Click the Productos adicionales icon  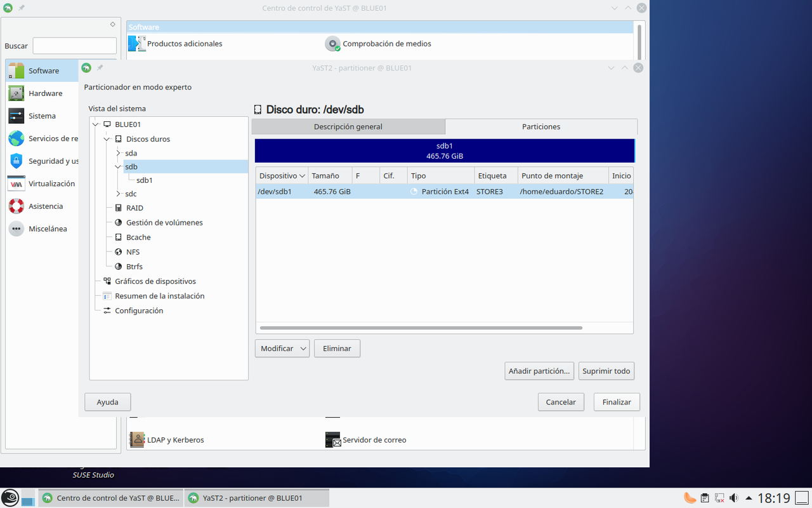136,44
